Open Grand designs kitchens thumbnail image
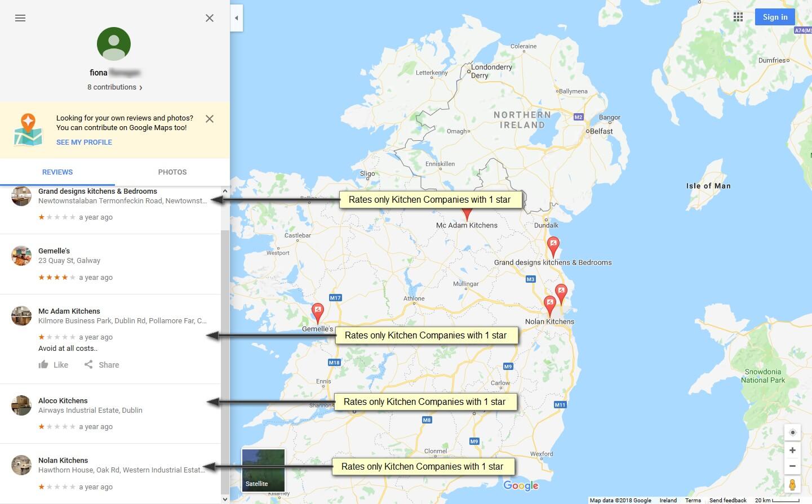Image resolution: width=812 pixels, height=504 pixels. click(21, 196)
